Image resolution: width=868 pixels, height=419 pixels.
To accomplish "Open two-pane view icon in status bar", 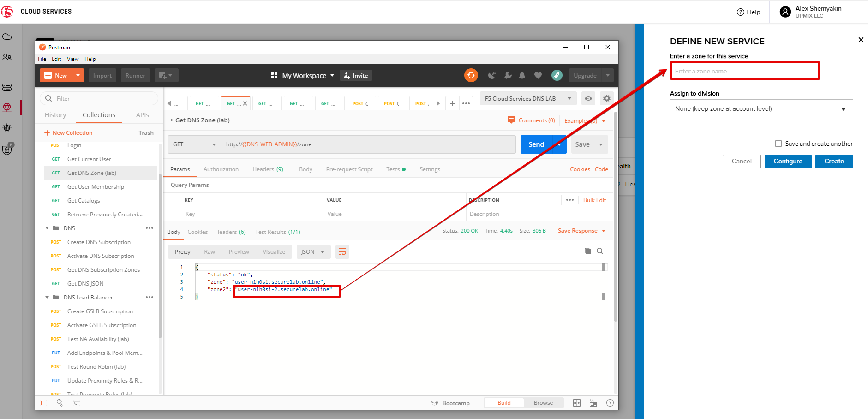I will coord(577,403).
